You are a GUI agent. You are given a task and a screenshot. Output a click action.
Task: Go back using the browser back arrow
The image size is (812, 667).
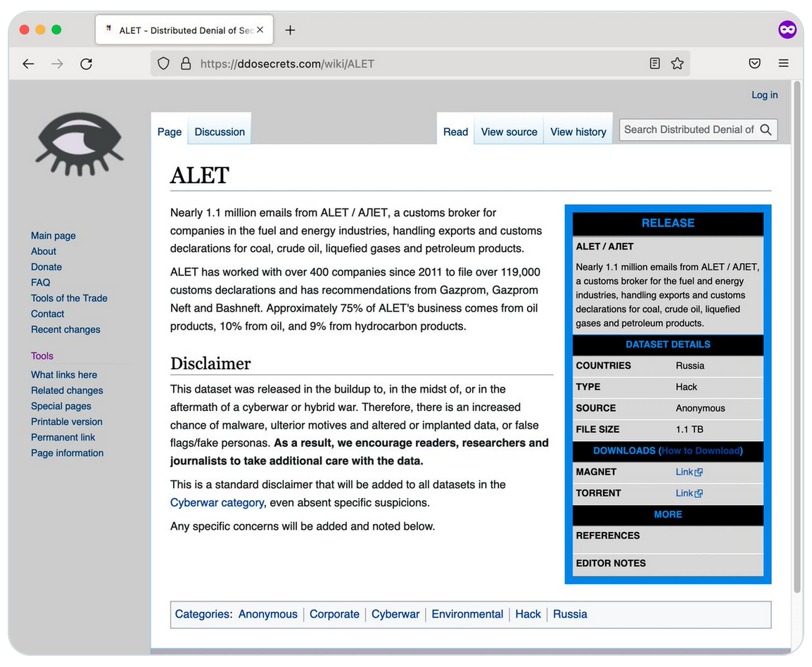click(28, 64)
